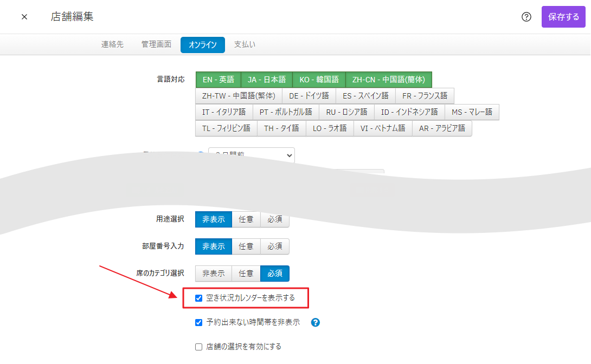Image resolution: width=591 pixels, height=364 pixels.
Task: Click blue help icon next to 予約出来ない時間帯を非表示
Action: click(x=316, y=322)
